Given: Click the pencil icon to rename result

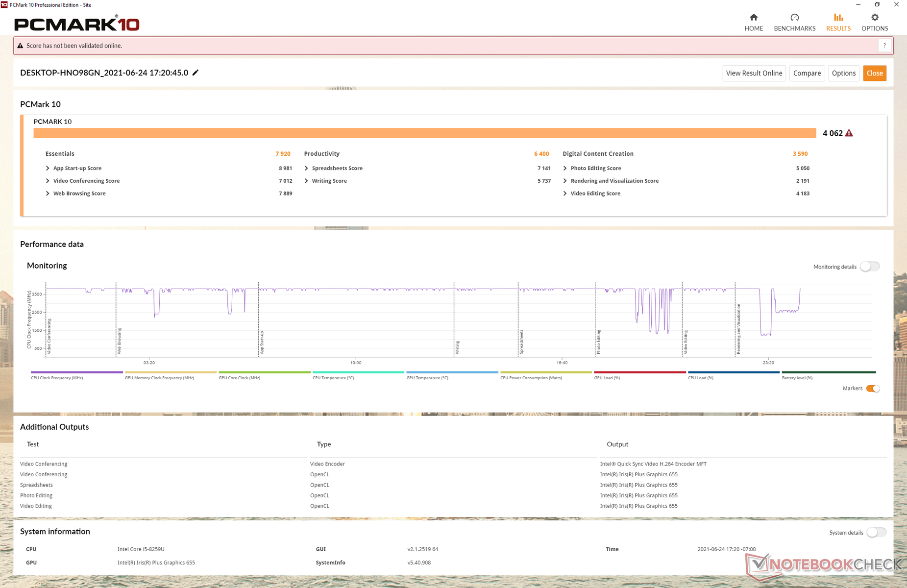Looking at the screenshot, I should (196, 73).
